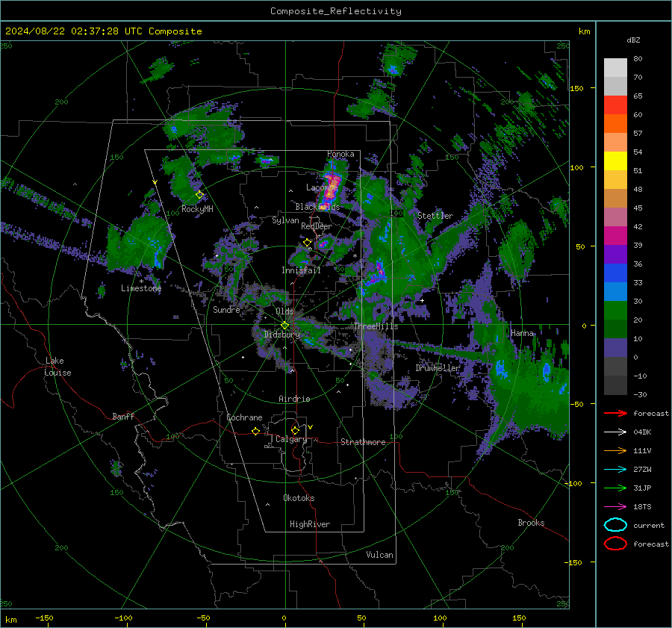This screenshot has height=628, width=672.
Task: Click the Olds town label
Action: pos(284,311)
